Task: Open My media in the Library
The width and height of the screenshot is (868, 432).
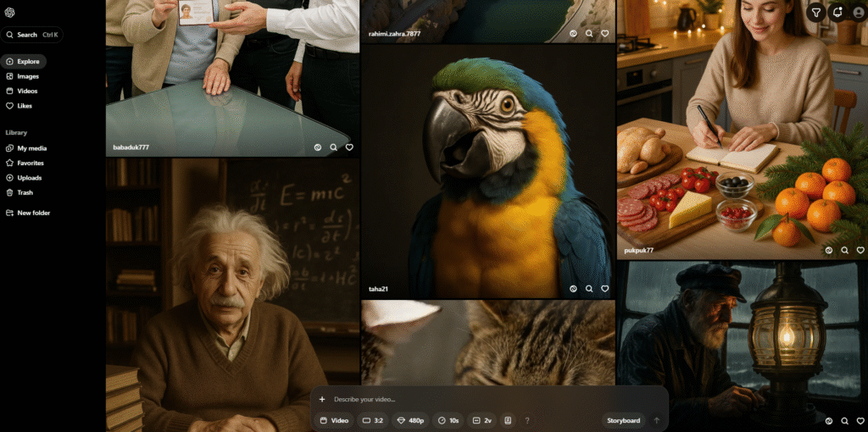Action: point(31,148)
